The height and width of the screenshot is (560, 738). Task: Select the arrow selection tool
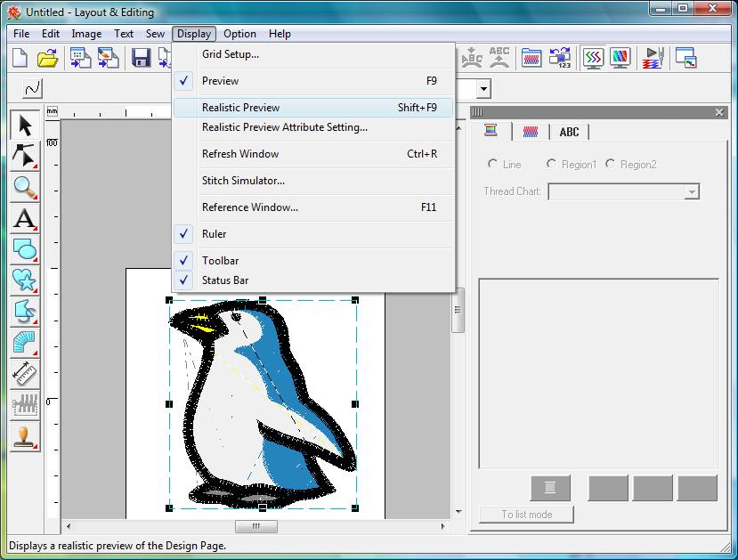[x=24, y=126]
